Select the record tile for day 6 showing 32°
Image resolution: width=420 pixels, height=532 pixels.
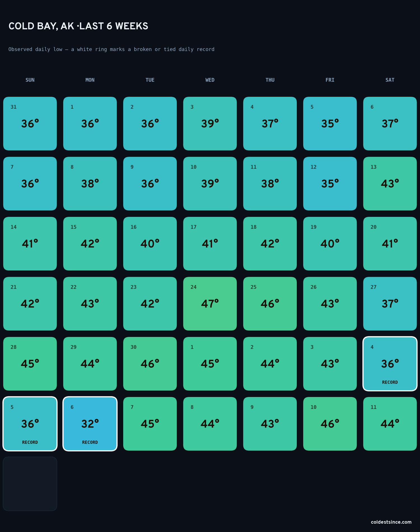coord(90,424)
